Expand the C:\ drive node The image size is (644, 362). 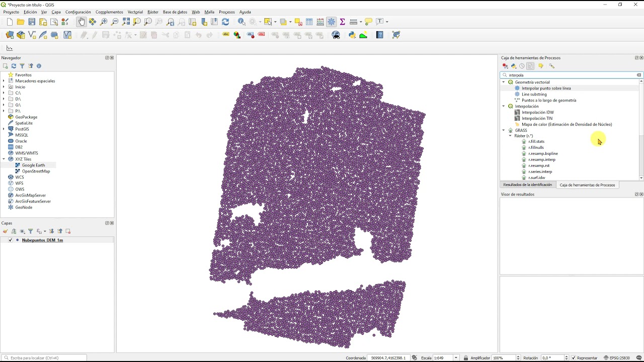(4, 93)
